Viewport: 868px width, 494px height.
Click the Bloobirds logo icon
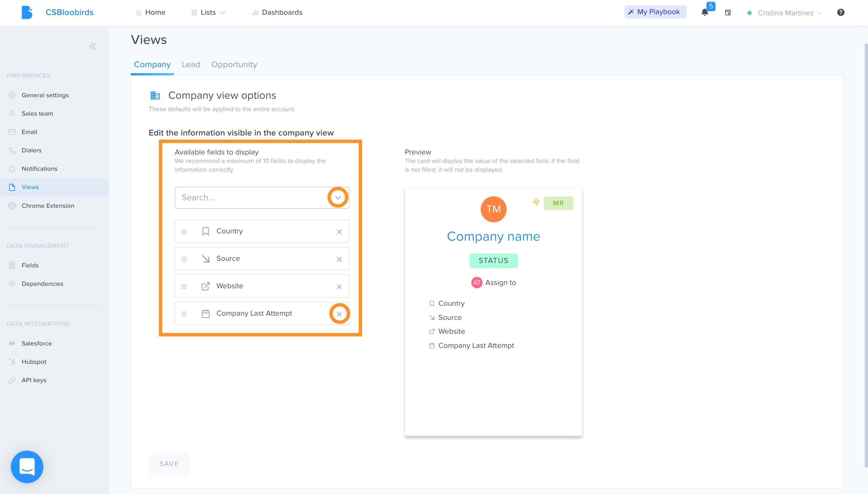pos(27,13)
